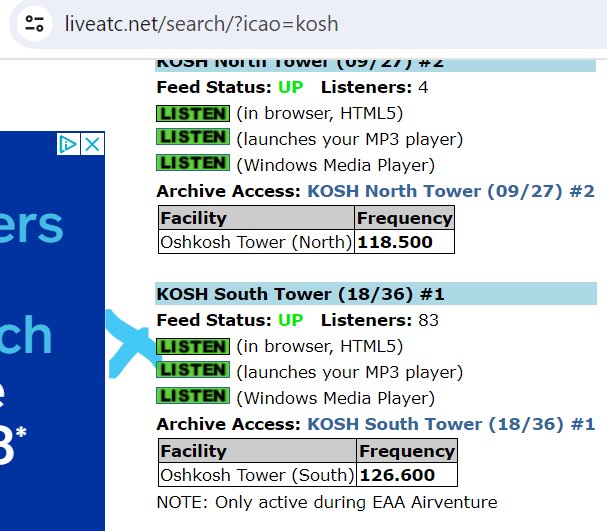Click the AdChoices icon on the ad
This screenshot has width=607, height=531.
tap(68, 144)
